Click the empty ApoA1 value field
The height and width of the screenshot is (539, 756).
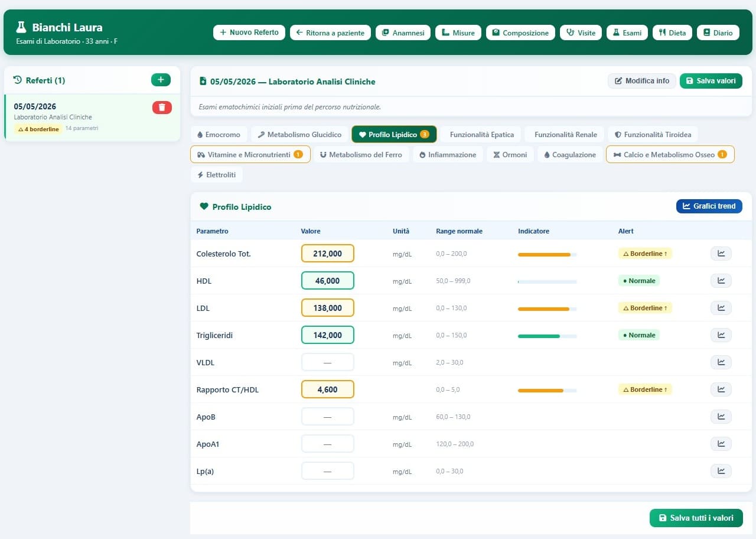[328, 444]
